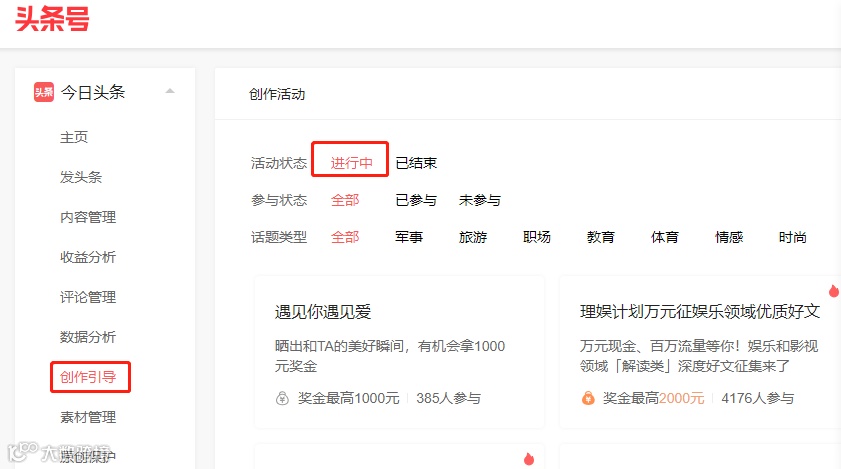The height and width of the screenshot is (469, 841).
Task: Click the 参与状态 filter label
Action: coord(279,200)
